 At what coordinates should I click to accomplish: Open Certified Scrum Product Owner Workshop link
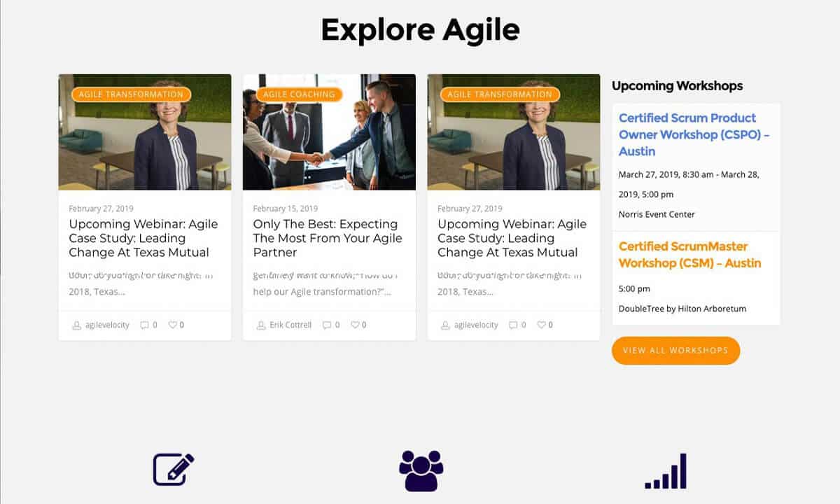(x=694, y=134)
